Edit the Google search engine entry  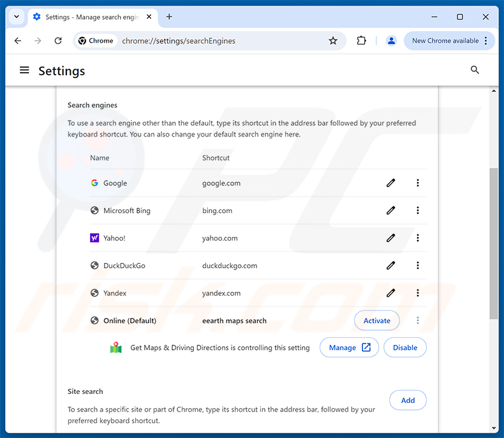[390, 183]
